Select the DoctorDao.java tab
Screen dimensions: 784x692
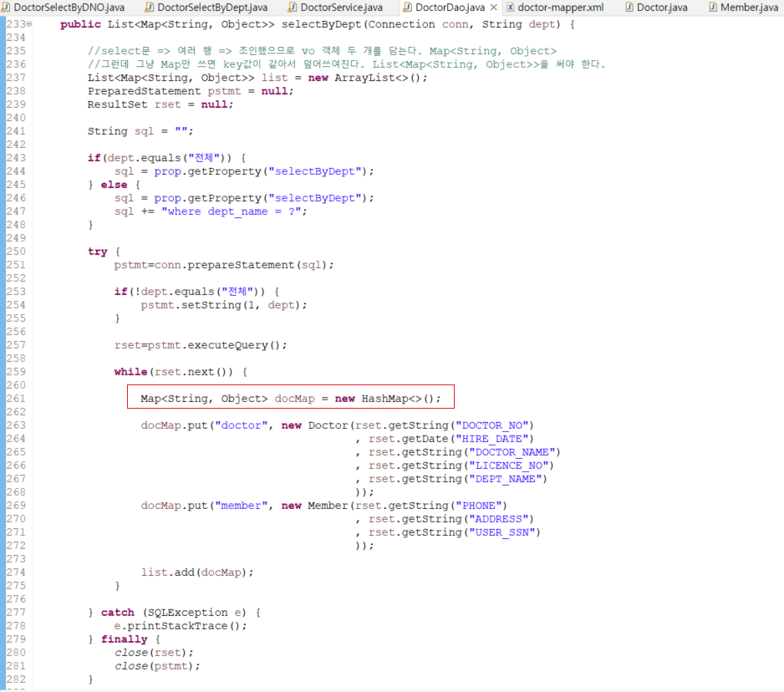(x=450, y=7)
